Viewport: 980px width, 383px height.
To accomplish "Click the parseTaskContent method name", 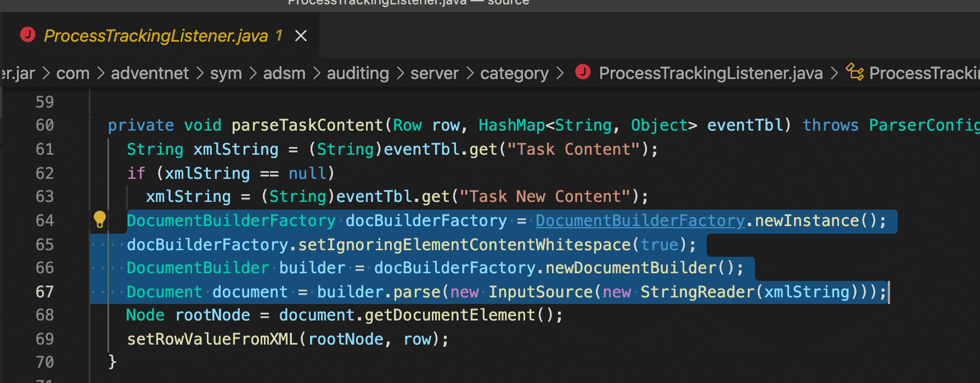I will coord(307,125).
